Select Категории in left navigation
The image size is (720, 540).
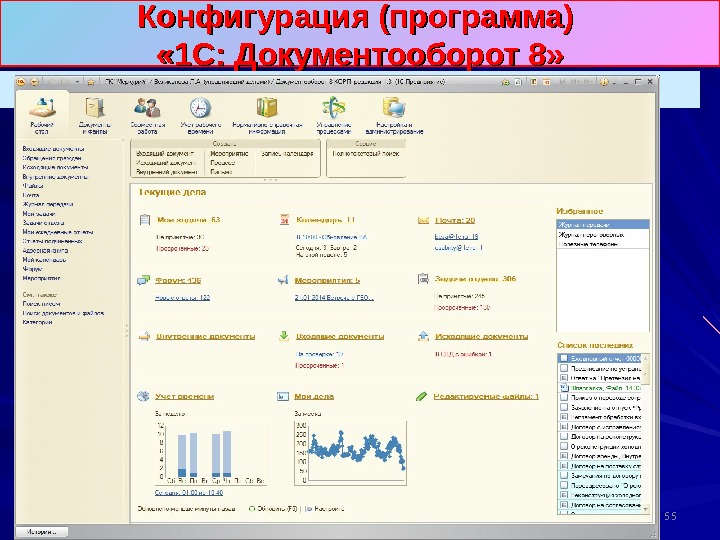[x=37, y=322]
